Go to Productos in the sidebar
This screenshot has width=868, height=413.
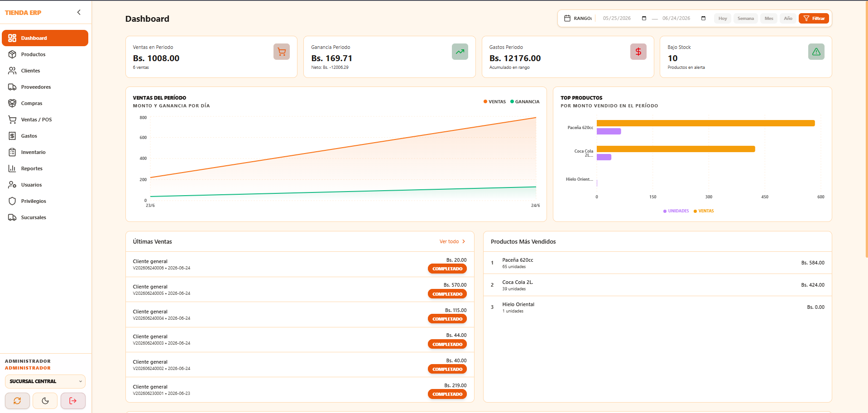tap(45, 54)
